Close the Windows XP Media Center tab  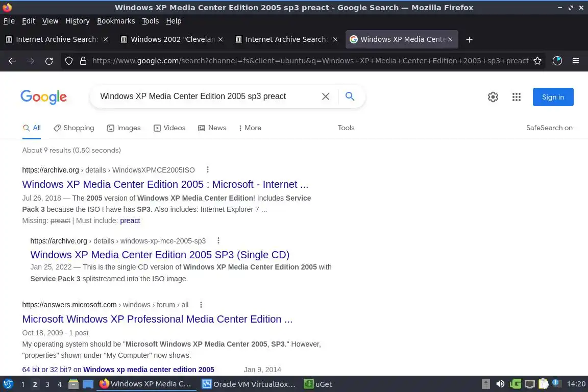pos(450,39)
